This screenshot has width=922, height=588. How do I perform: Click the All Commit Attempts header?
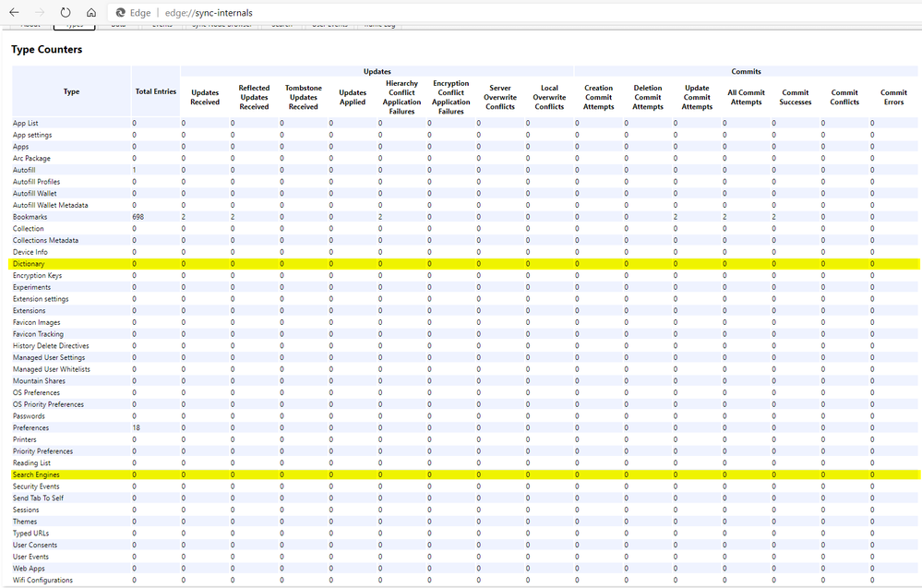click(x=747, y=97)
